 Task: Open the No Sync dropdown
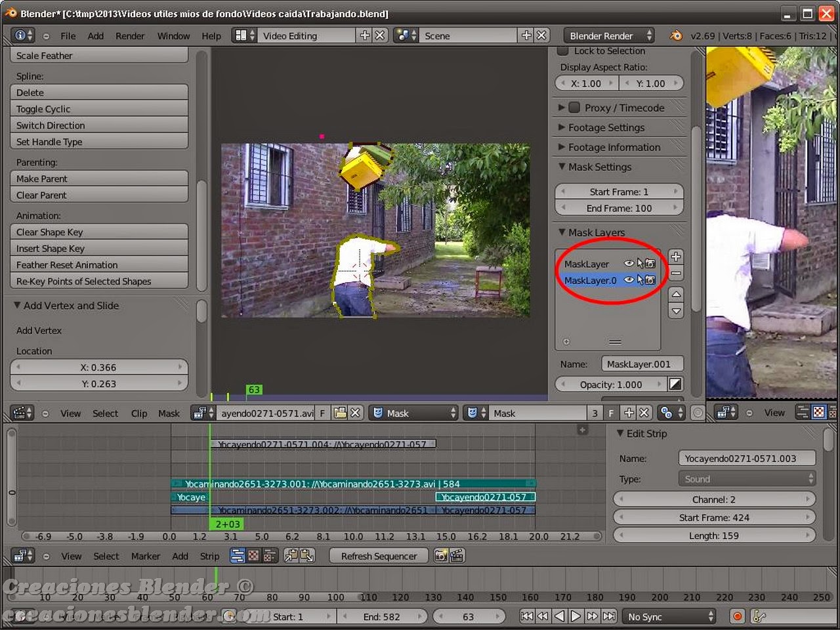click(669, 616)
